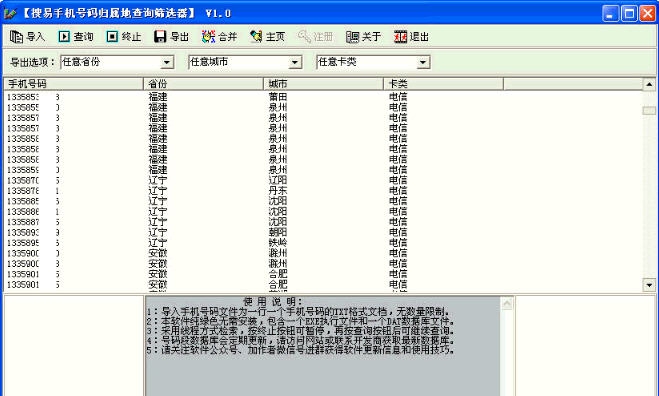Screen dimensions: 659x396
Task: Click the instructions box scroll up arrow
Action: point(507,303)
